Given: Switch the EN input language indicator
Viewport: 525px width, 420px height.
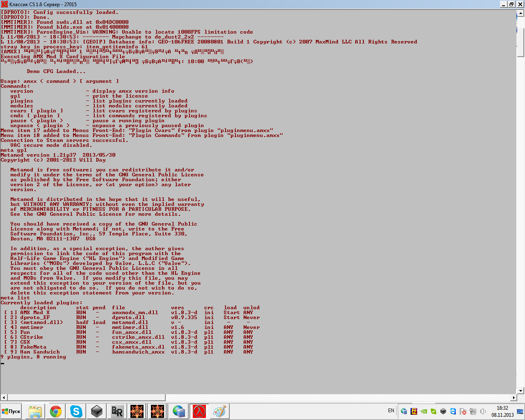Looking at the screenshot, I should [x=391, y=411].
